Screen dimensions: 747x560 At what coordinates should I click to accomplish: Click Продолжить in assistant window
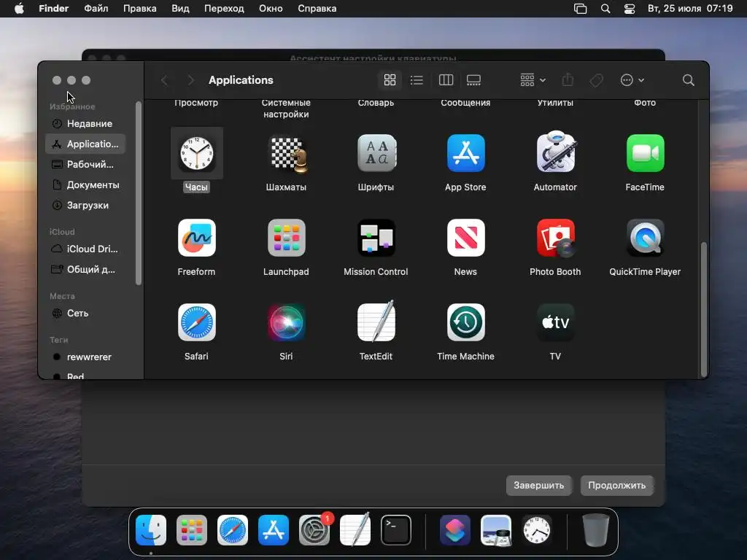tap(616, 485)
